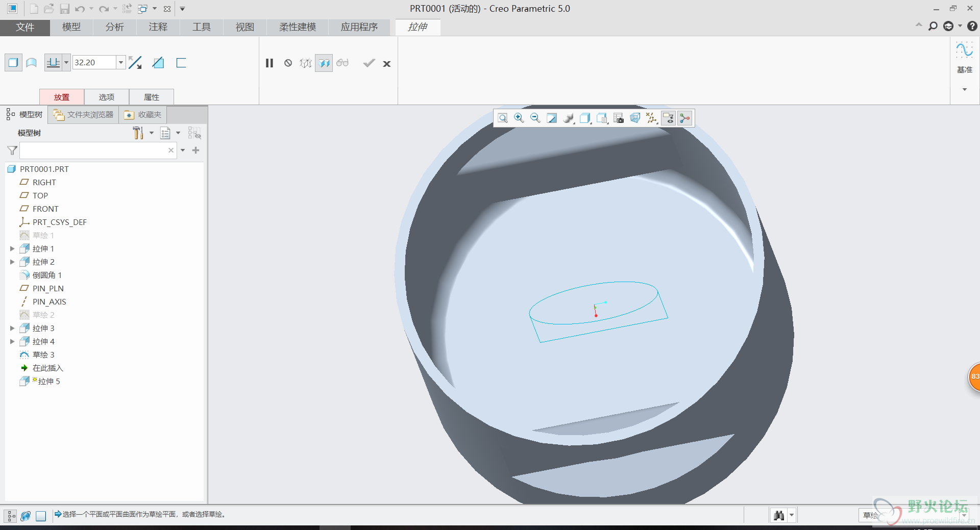
Task: Click the depth value field 32.20
Action: pyautogui.click(x=94, y=62)
